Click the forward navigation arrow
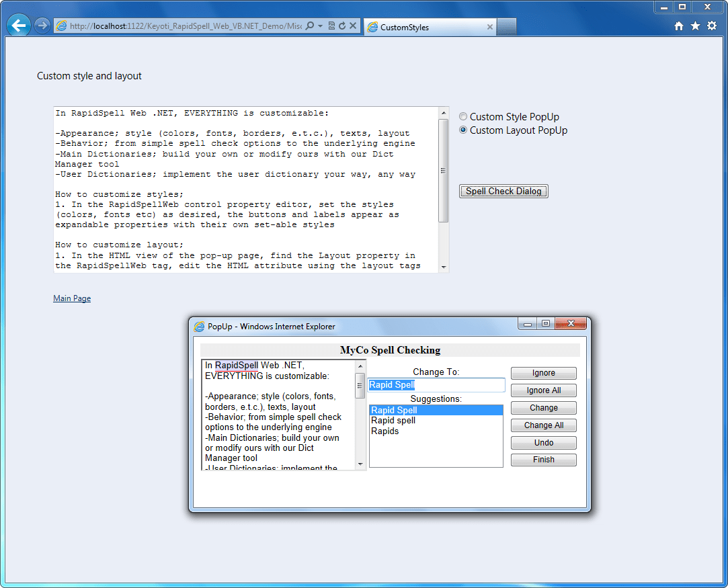This screenshot has width=728, height=588. pyautogui.click(x=40, y=25)
